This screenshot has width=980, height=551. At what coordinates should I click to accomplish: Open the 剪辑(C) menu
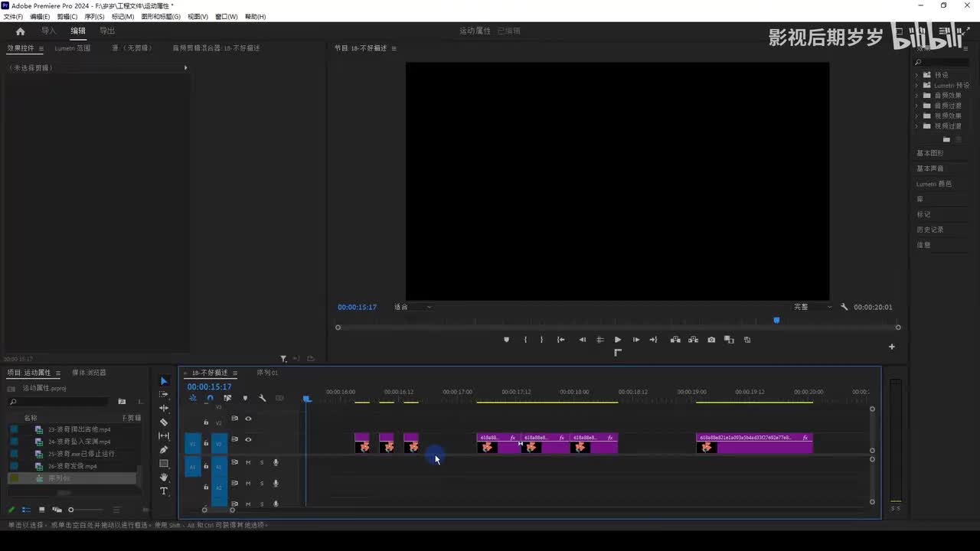(x=67, y=17)
